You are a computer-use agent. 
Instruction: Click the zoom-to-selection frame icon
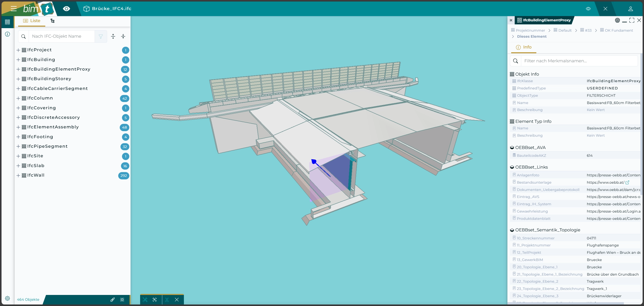pos(155,299)
